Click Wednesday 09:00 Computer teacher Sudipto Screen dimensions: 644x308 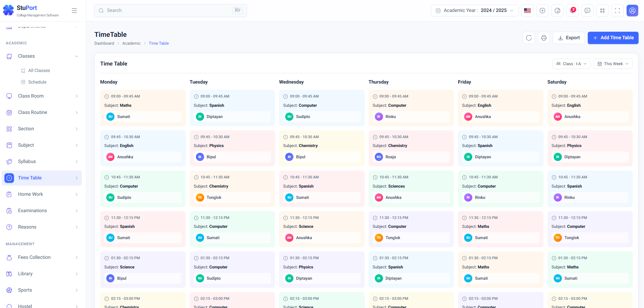tap(322, 117)
